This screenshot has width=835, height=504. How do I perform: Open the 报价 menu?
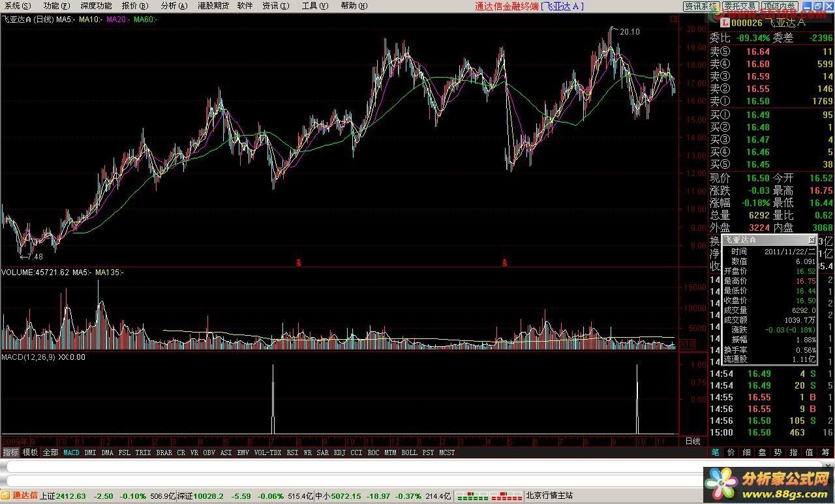134,6
